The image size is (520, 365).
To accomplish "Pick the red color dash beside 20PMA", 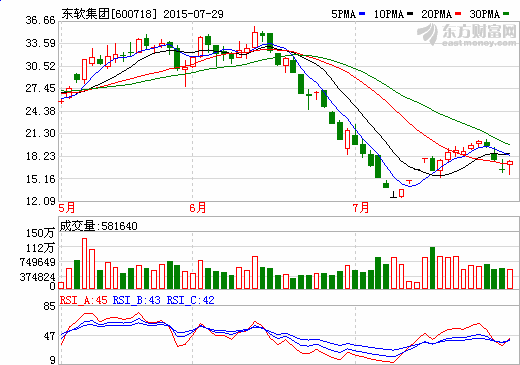I will click(458, 14).
